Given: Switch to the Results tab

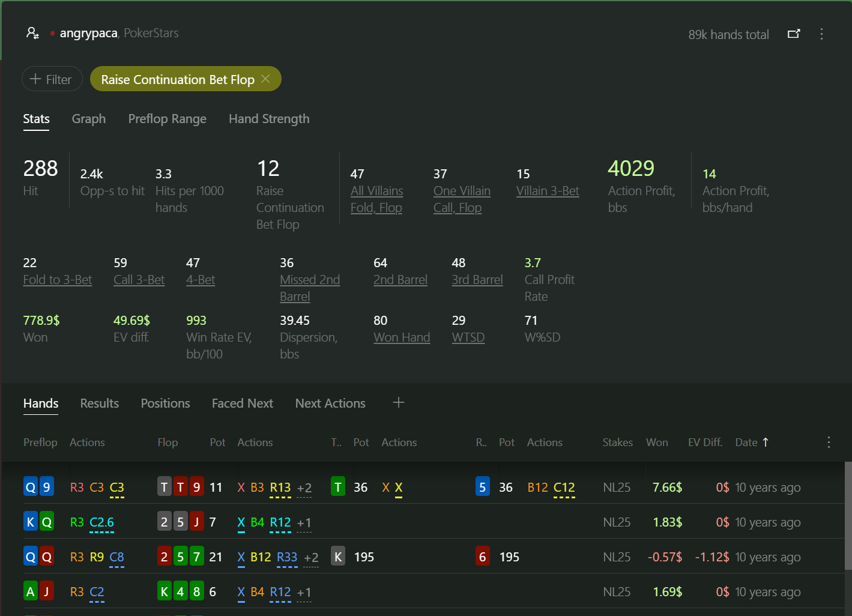Looking at the screenshot, I should [x=100, y=403].
